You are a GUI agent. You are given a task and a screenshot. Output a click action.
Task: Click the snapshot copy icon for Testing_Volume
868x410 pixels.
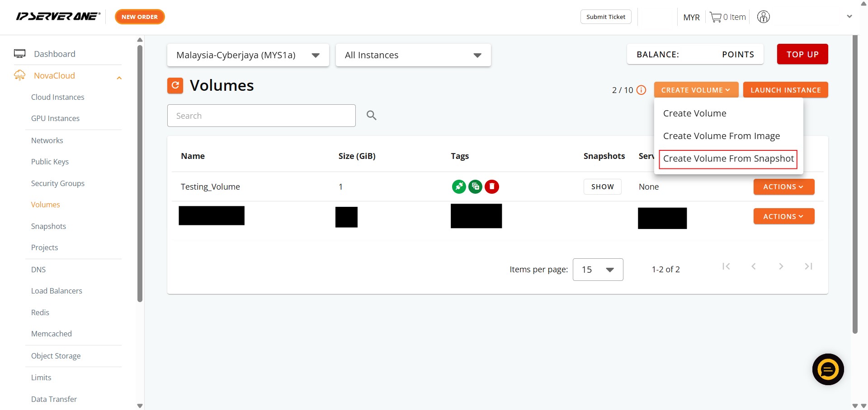tap(475, 186)
